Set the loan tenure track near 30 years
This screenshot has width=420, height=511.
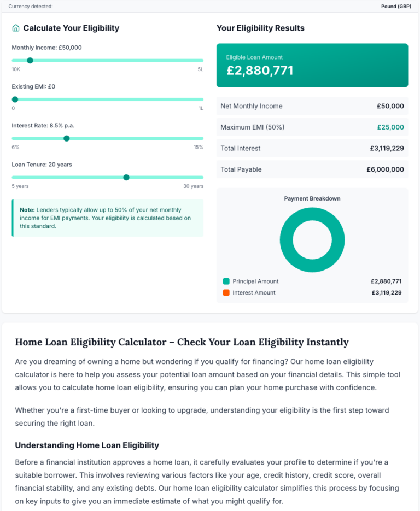[200, 177]
